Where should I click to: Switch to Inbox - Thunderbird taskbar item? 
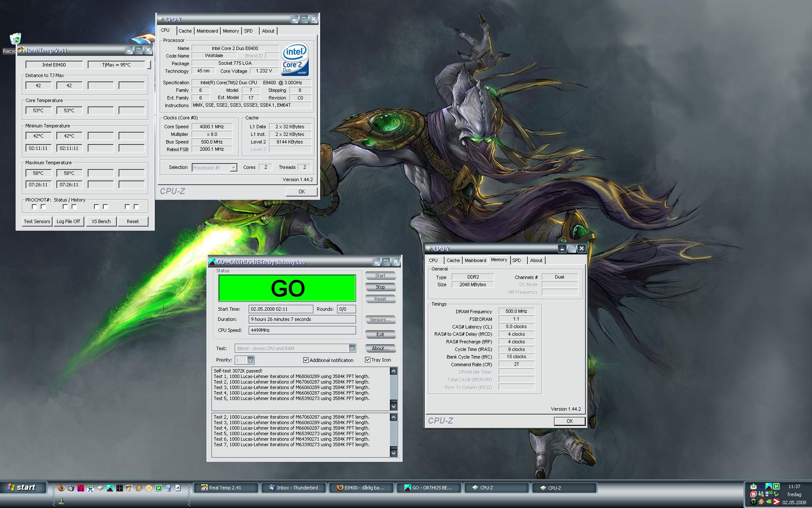[294, 488]
